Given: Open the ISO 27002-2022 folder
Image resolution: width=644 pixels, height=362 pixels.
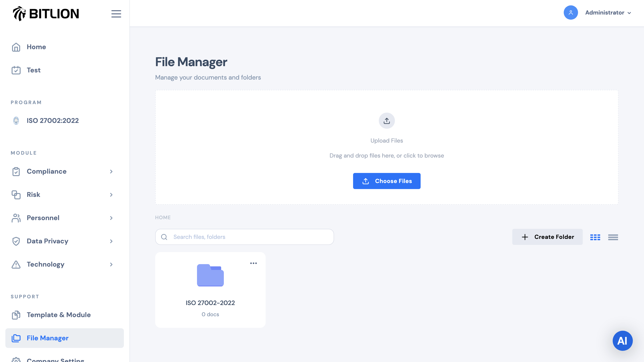Looking at the screenshot, I should tap(210, 290).
